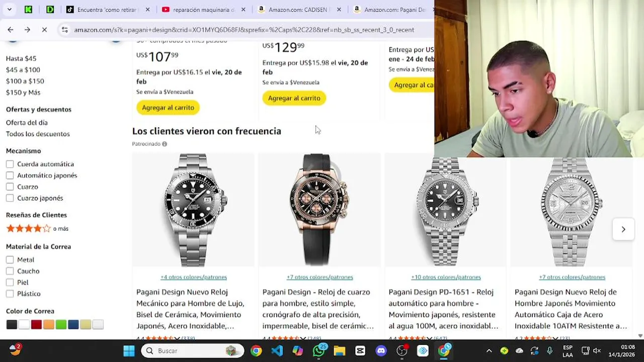Filter price Hasta $45
The image size is (644, 362).
(21, 58)
